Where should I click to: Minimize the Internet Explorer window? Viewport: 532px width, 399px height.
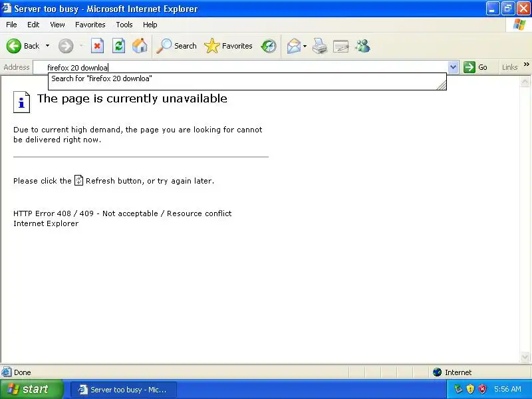[492, 9]
